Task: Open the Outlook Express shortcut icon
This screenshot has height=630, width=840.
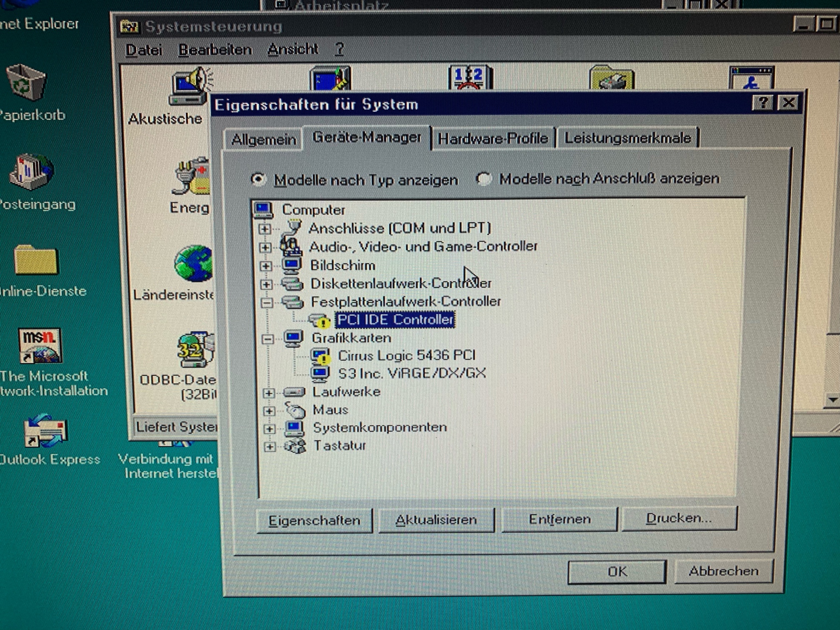Action: 45,431
